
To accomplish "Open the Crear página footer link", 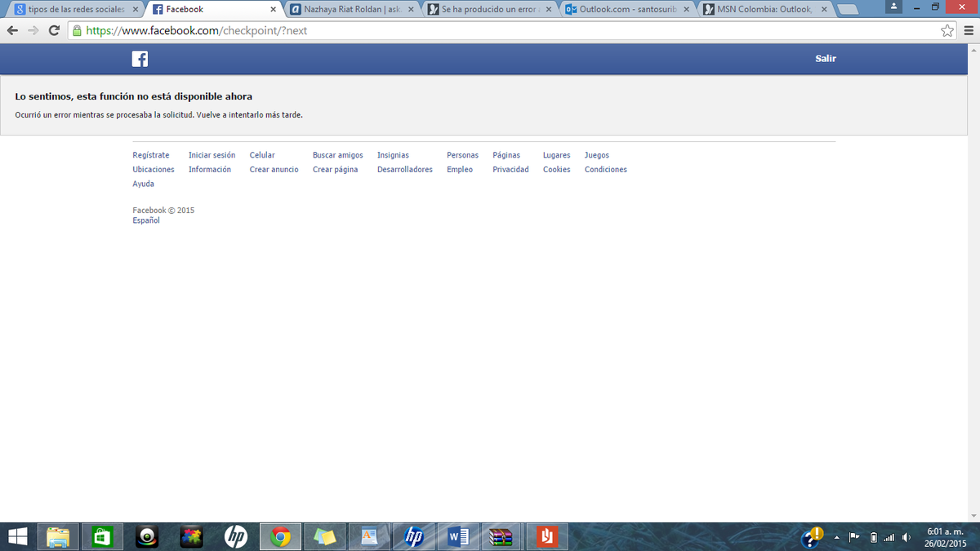I will point(335,170).
